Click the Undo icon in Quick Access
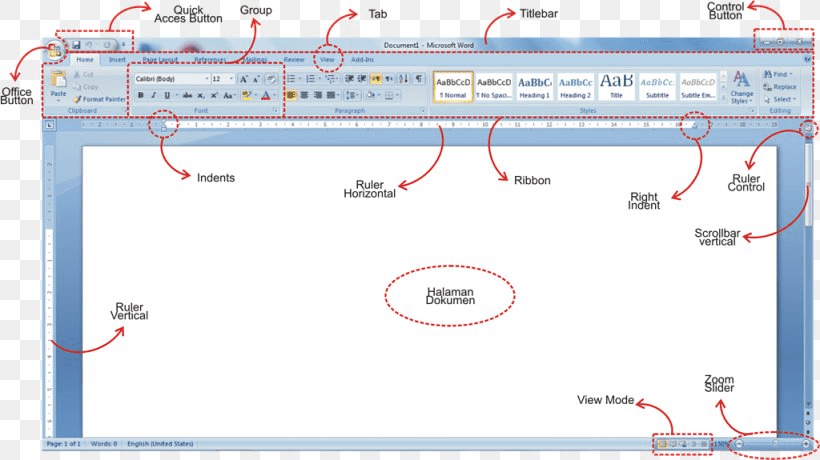This screenshot has height=460, width=820. 89,45
